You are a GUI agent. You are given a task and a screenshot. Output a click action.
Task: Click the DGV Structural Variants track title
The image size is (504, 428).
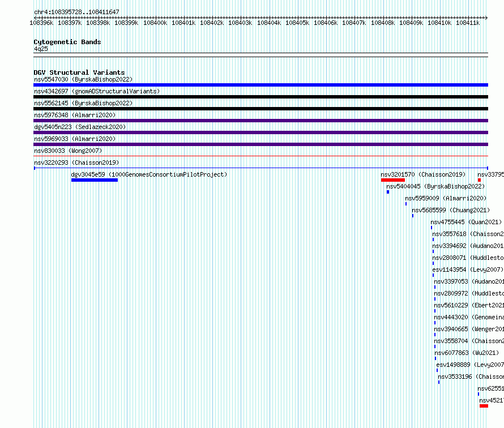pyautogui.click(x=79, y=72)
